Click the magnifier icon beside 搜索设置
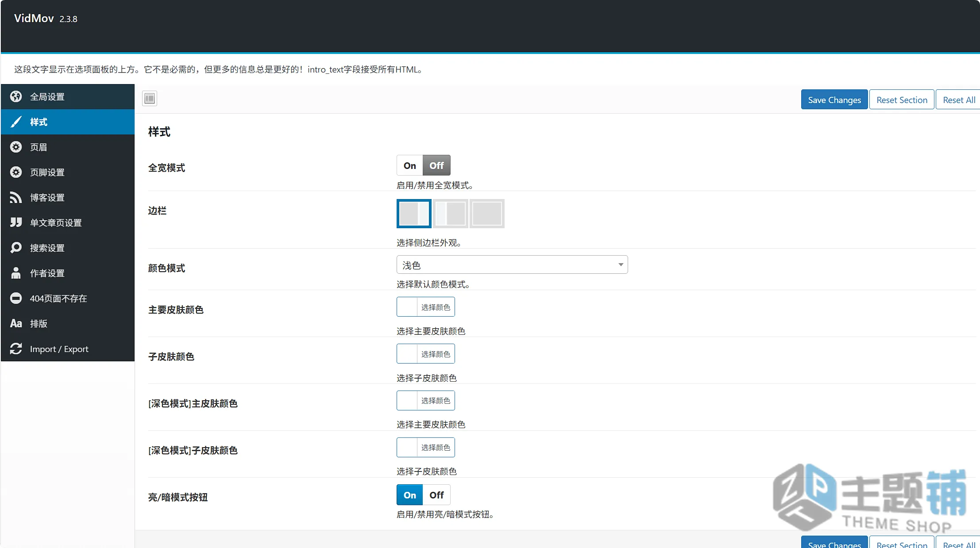The image size is (980, 548). click(x=16, y=248)
